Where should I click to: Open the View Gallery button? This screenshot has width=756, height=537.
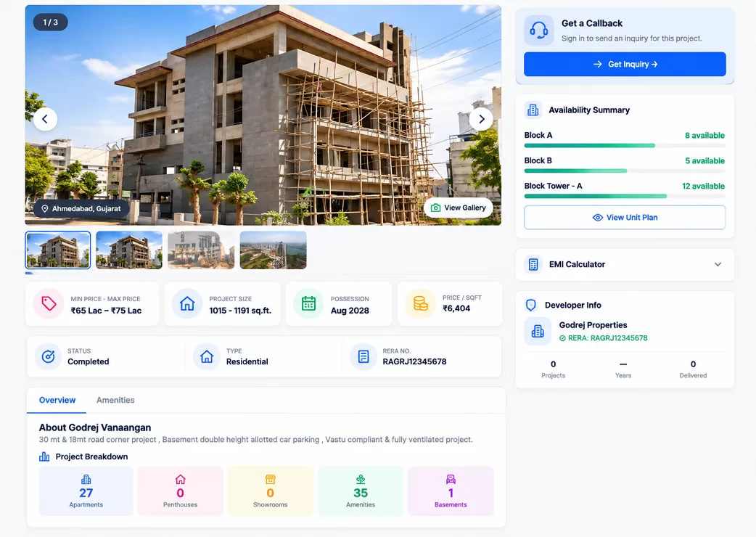(459, 208)
